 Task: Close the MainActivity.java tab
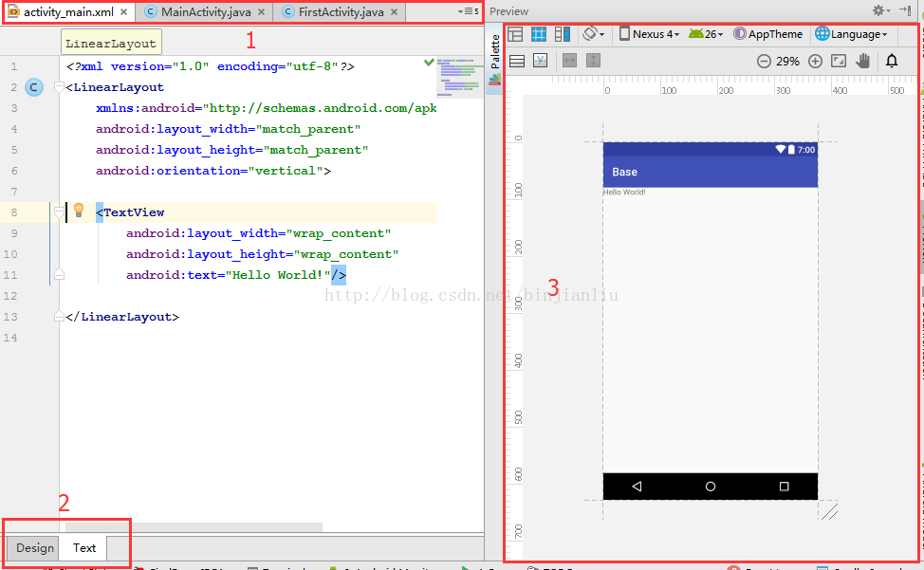[261, 11]
